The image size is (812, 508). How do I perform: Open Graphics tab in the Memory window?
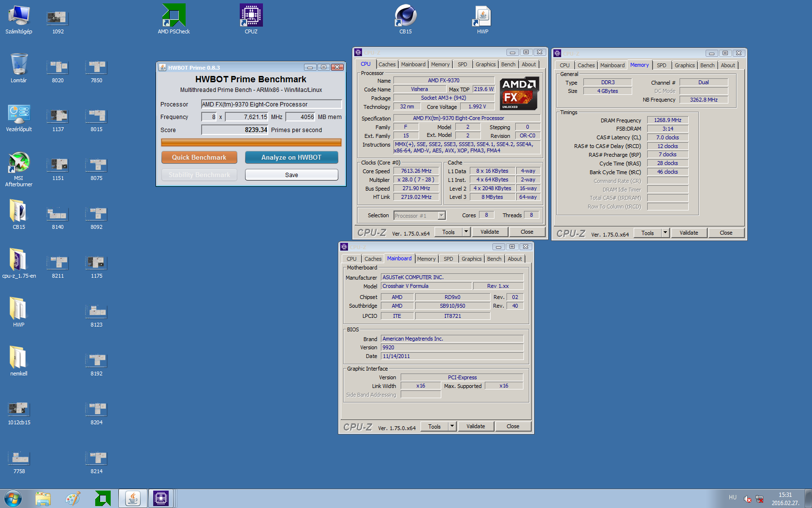tap(684, 65)
